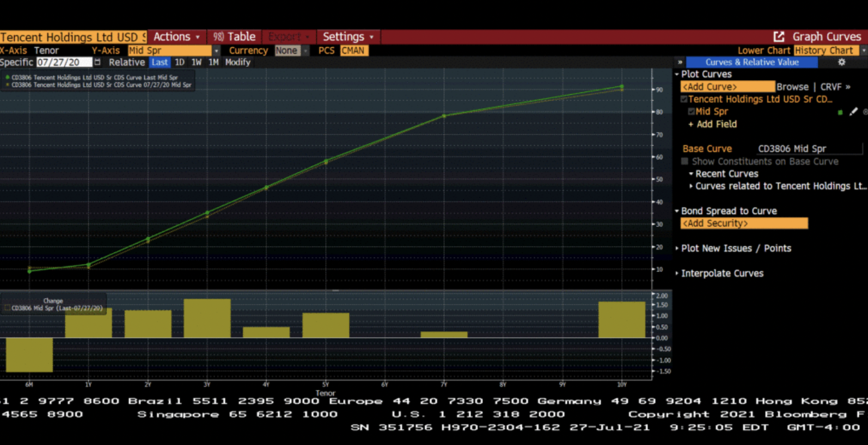Screen dimensions: 868x445
Task: Collapse side panel with double-arrow icon
Action: pos(680,62)
